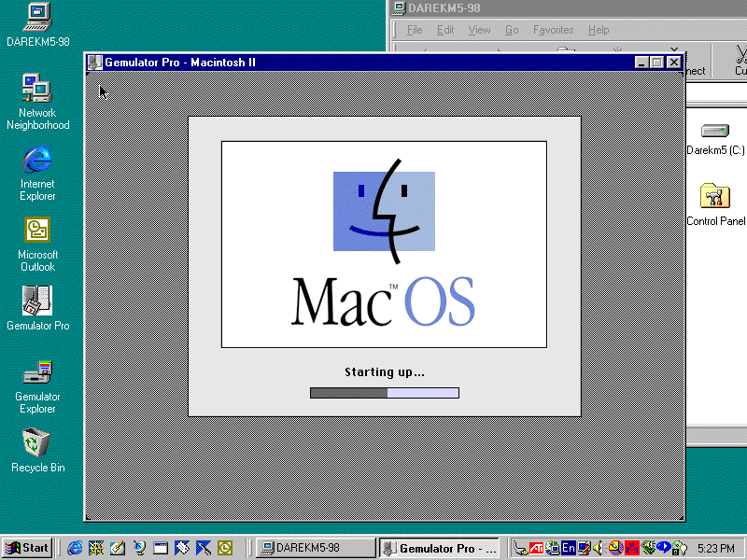
Task: Open the Gemulator Explorer desktop icon
Action: (37, 373)
